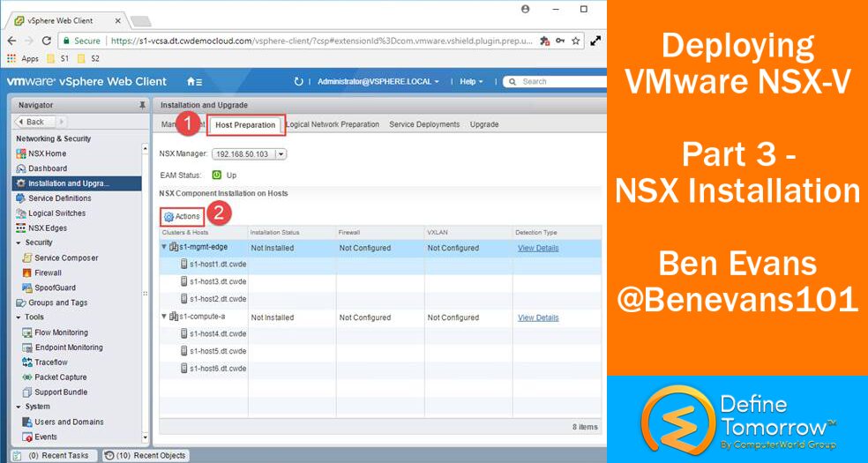This screenshot has width=868, height=463.
Task: Sort by the VXLAN column header
Action: pos(468,232)
